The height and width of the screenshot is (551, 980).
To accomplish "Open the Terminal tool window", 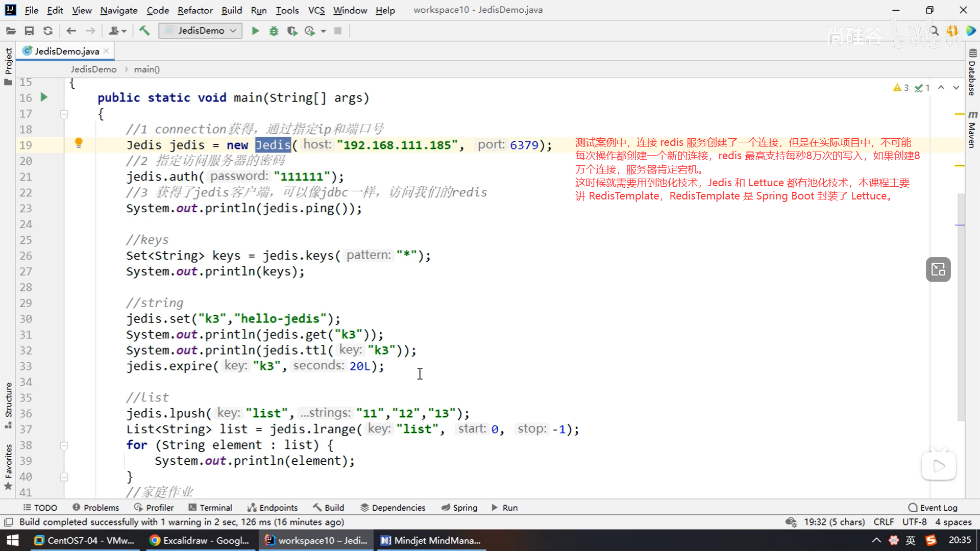I will coord(210,508).
